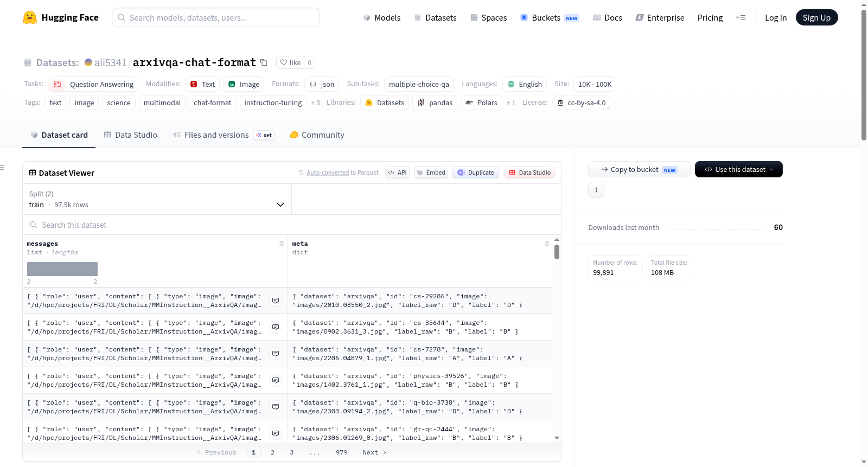Open the Polars library tag

point(482,103)
